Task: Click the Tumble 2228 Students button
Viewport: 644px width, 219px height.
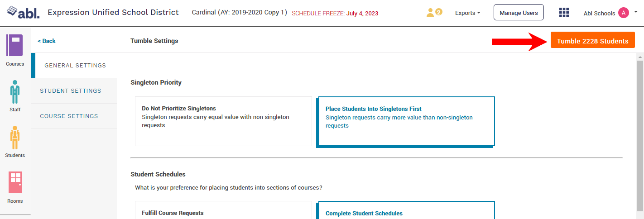Action: 592,41
